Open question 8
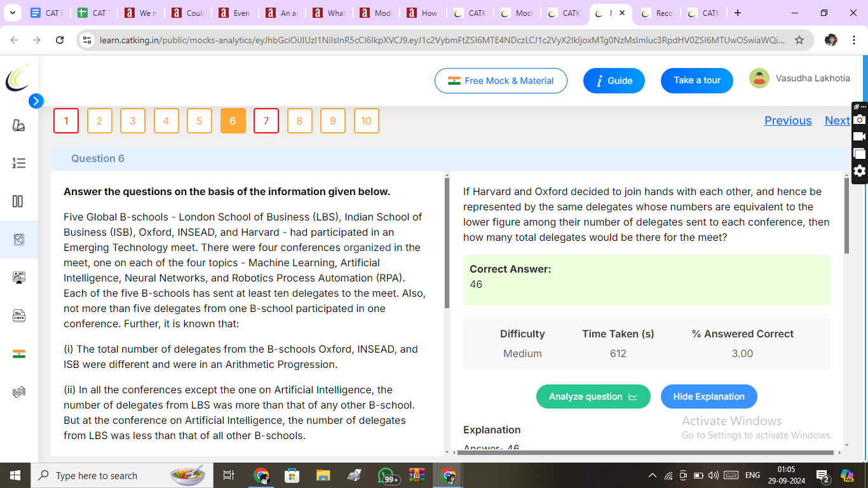The height and width of the screenshot is (488, 868). click(299, 121)
